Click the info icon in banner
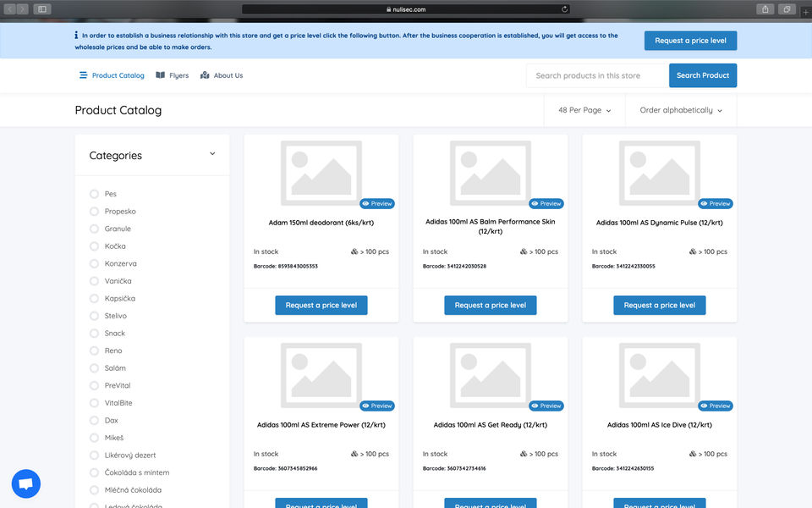812x508 pixels. [76, 36]
